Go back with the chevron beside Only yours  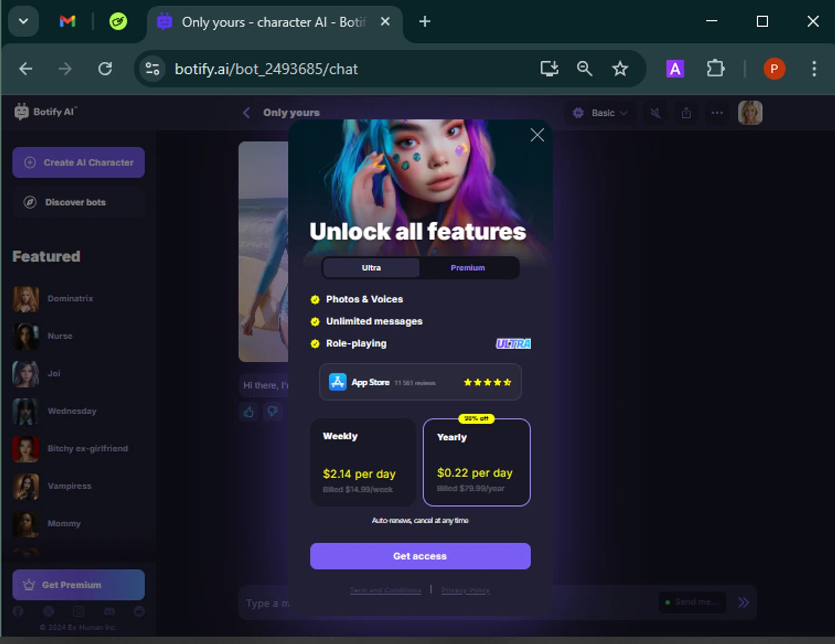click(x=246, y=112)
